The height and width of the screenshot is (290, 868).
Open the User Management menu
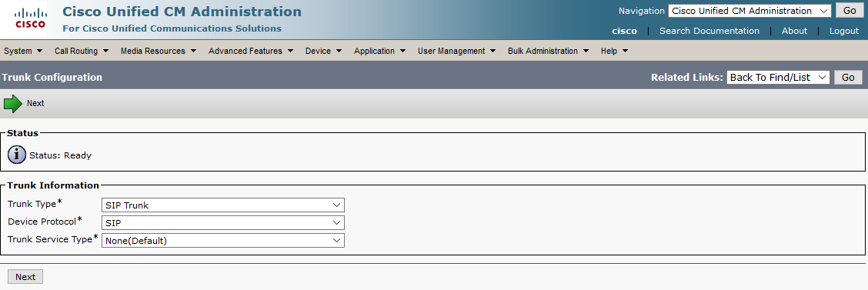tap(456, 51)
